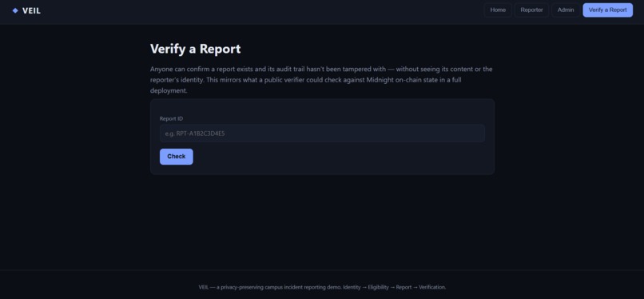Select the Verify a Report page heading
This screenshot has height=299, width=644.
tap(196, 49)
